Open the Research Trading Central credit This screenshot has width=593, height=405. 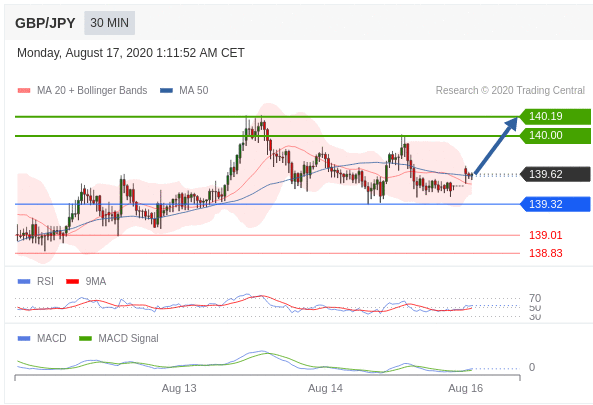[510, 90]
